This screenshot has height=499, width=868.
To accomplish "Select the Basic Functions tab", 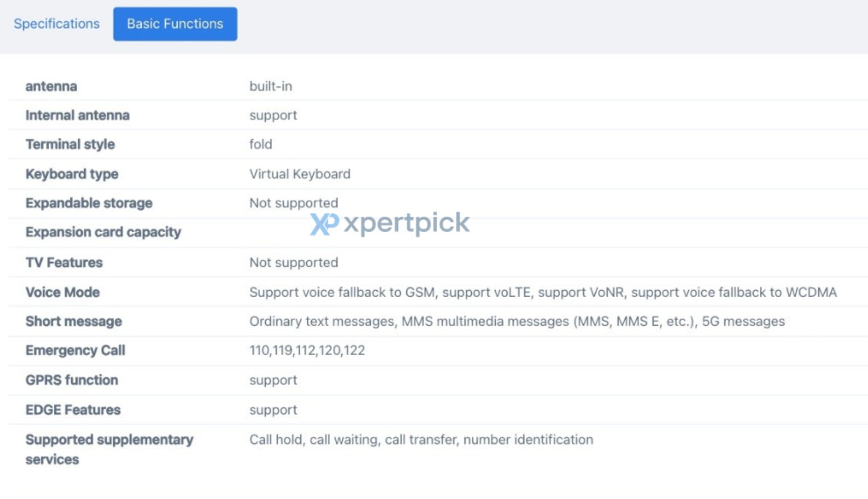I will coord(175,24).
